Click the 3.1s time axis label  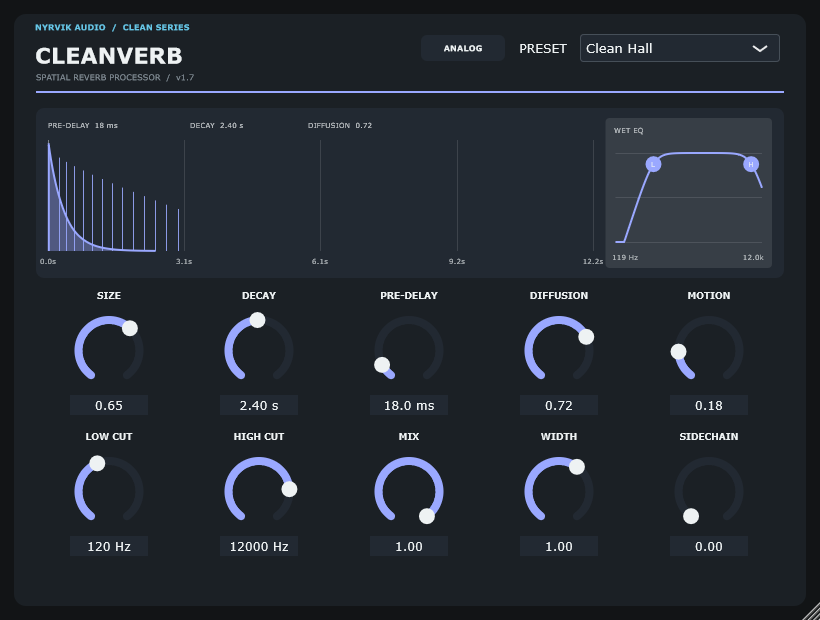[x=184, y=261]
